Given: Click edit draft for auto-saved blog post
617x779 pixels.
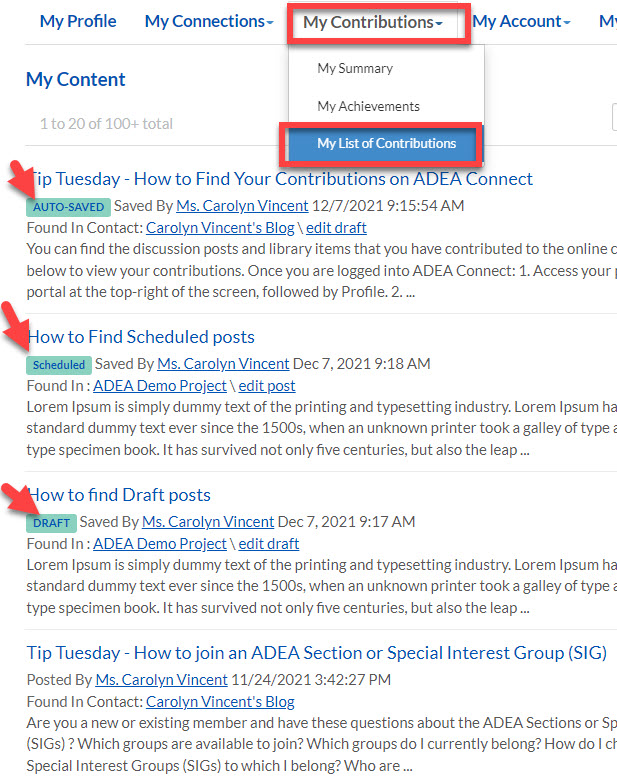Looking at the screenshot, I should (336, 228).
